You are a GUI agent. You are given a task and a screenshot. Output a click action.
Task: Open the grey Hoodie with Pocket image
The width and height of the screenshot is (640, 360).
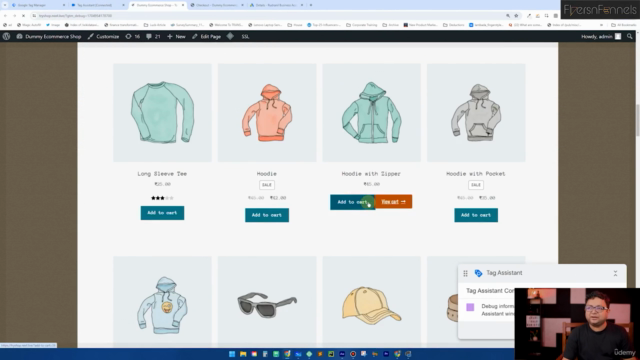pyautogui.click(x=476, y=113)
